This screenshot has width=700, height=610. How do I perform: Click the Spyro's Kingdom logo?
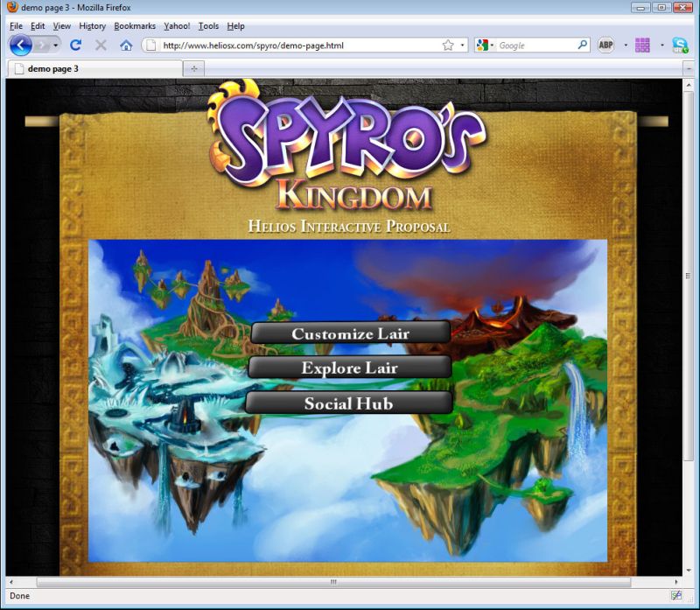point(346,145)
